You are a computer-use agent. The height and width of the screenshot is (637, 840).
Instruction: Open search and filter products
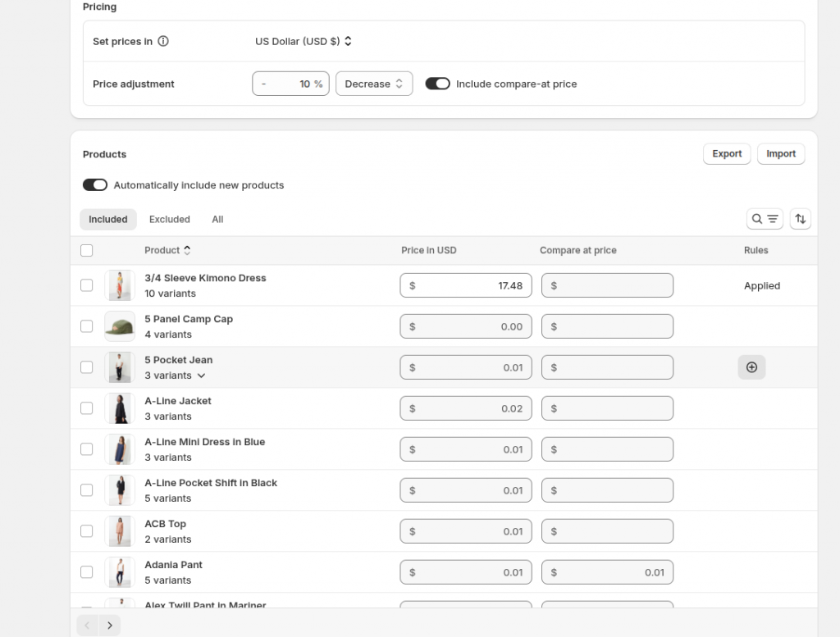765,219
